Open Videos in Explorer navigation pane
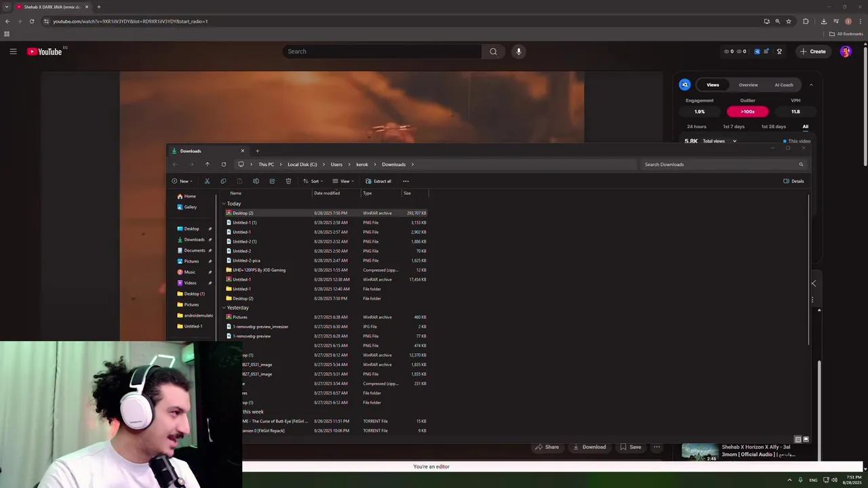Viewport: 868px width, 488px height. pyautogui.click(x=190, y=283)
